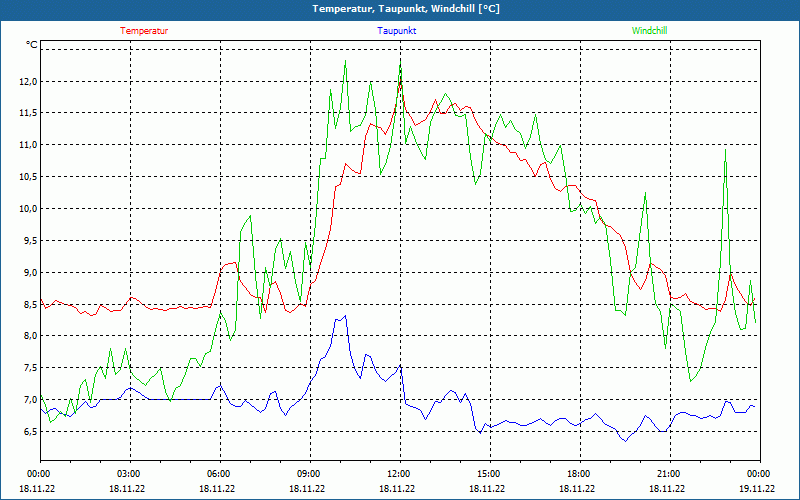Click the 9,5 value on the y-axis

[x=27, y=241]
